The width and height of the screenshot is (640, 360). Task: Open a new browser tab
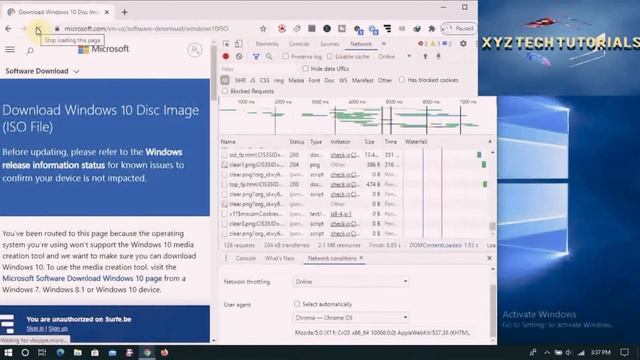tap(124, 12)
